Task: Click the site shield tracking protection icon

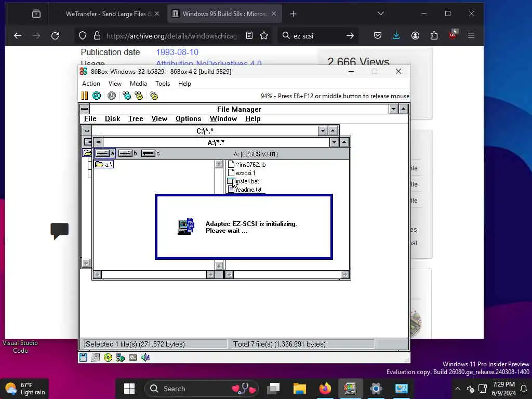Action: pyautogui.click(x=83, y=35)
